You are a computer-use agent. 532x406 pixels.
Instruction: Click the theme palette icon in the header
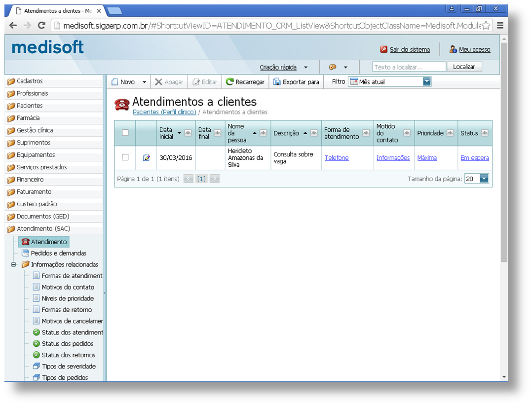click(333, 67)
